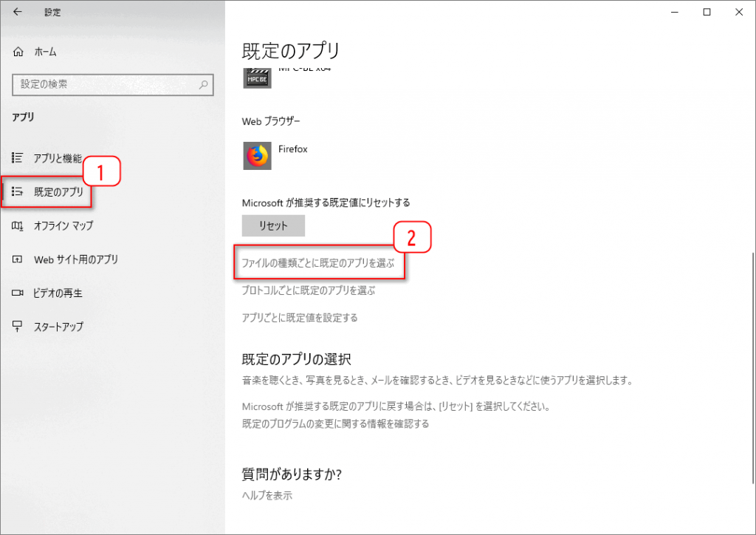Click the アプリと機能 list icon
Viewport: 756px width, 535px height.
coord(18,157)
